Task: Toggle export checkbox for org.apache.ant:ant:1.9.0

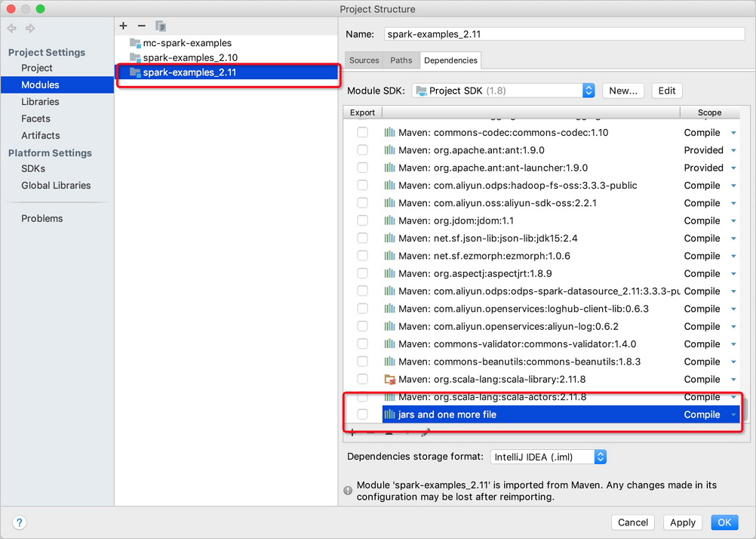Action: (x=363, y=150)
